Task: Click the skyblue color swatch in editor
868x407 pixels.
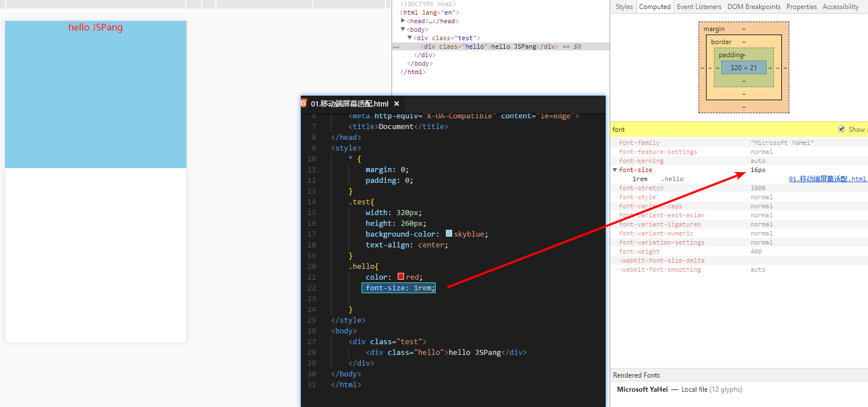Action: pos(449,234)
